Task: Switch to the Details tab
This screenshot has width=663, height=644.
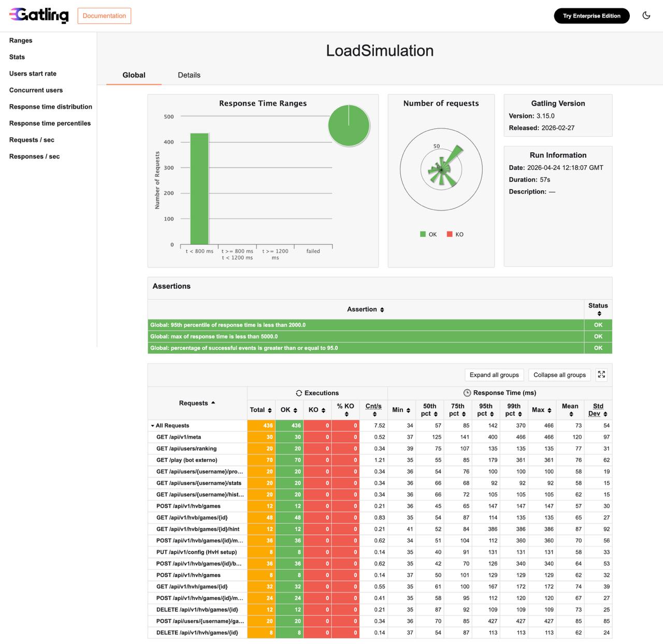Action: click(x=189, y=75)
